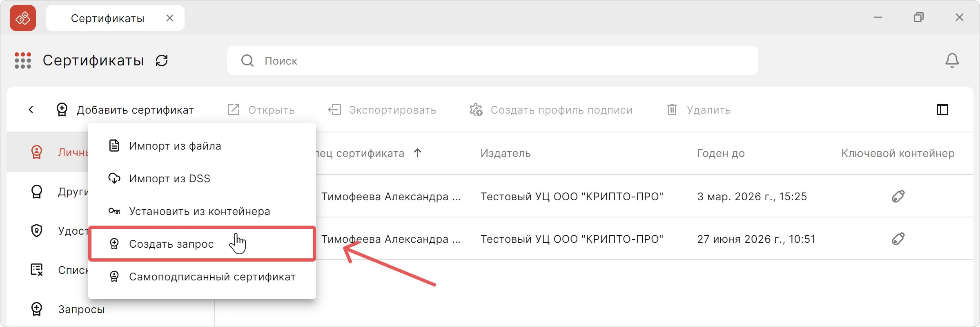
Task: Click the issuer in the 27 июня 2026 row
Action: tap(572, 239)
